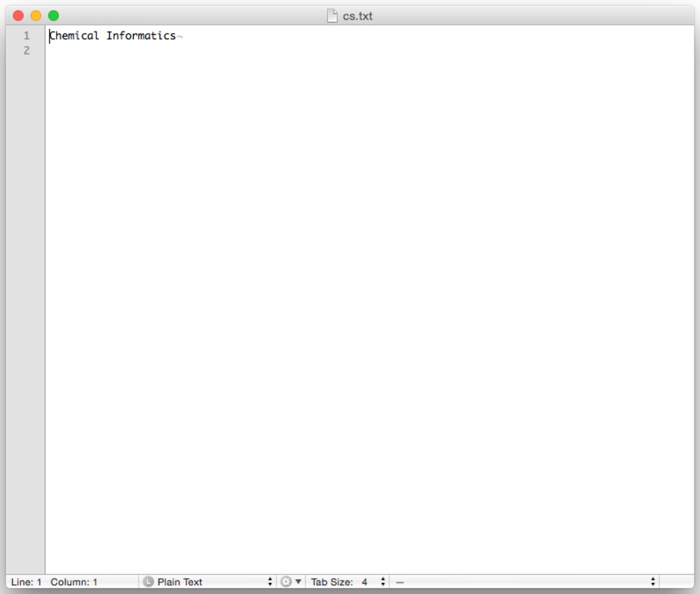Close the cs.txt window with red button

coord(18,16)
